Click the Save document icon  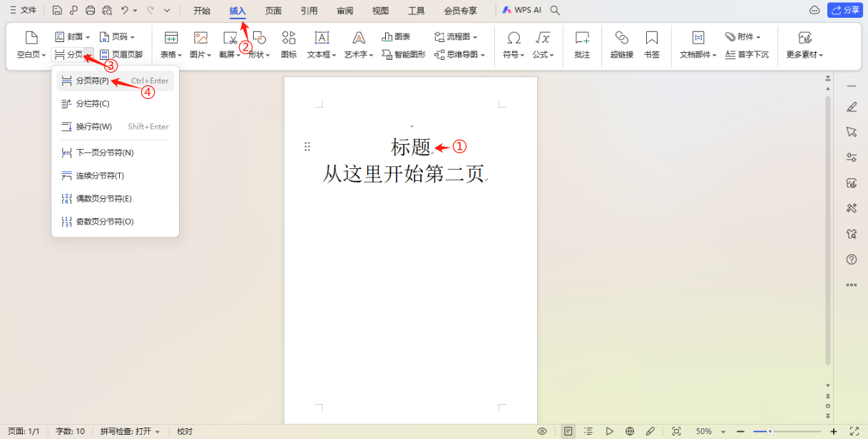click(x=57, y=11)
